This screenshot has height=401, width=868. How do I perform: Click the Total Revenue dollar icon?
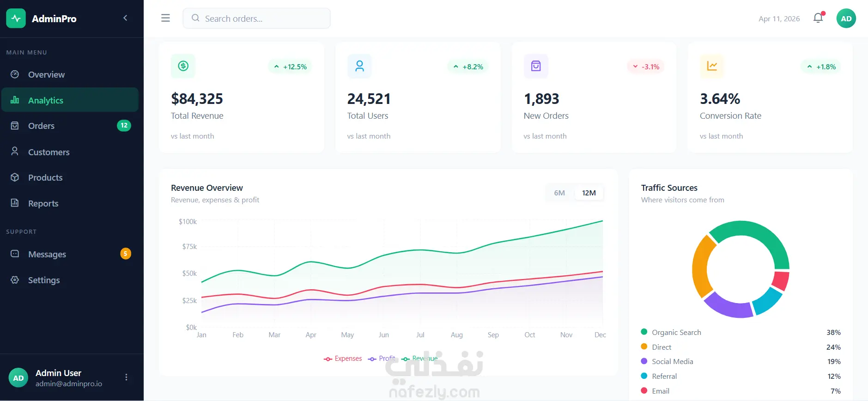click(x=183, y=66)
